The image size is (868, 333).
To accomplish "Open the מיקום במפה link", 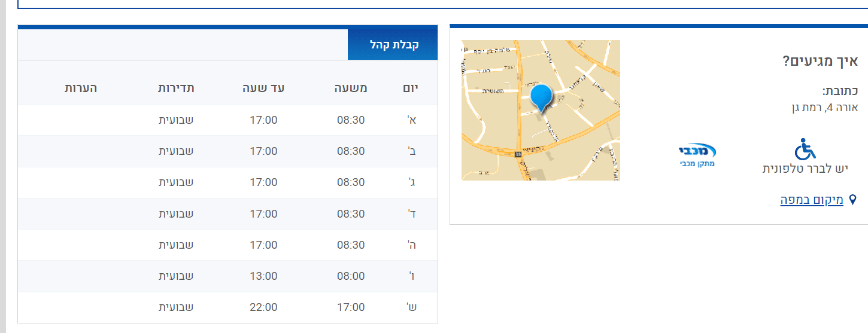I will click(811, 200).
